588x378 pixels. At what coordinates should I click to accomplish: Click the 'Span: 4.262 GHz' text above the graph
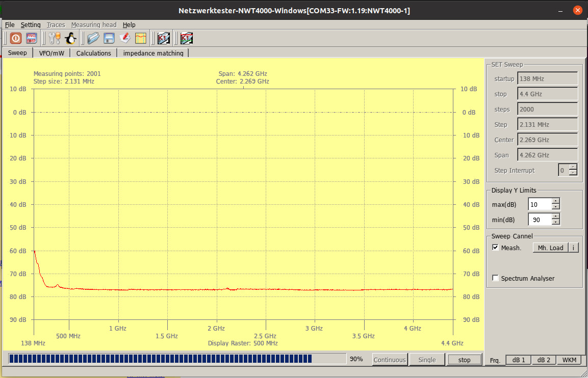coord(243,74)
